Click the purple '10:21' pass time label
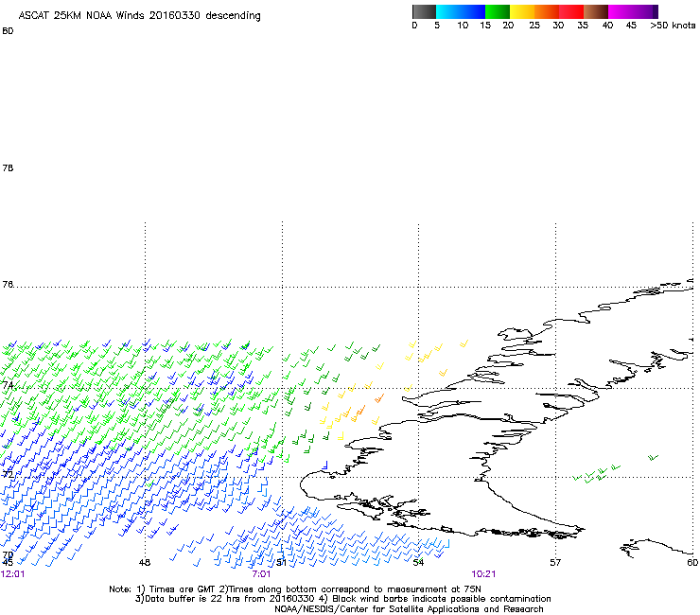Screen dimensions: 700x615 tap(483, 574)
